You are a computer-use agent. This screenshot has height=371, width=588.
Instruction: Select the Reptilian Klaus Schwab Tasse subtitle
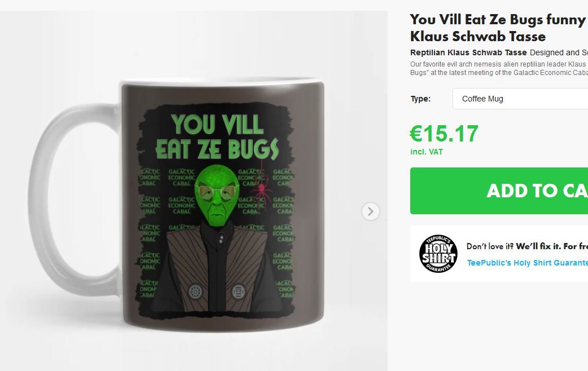coord(468,52)
